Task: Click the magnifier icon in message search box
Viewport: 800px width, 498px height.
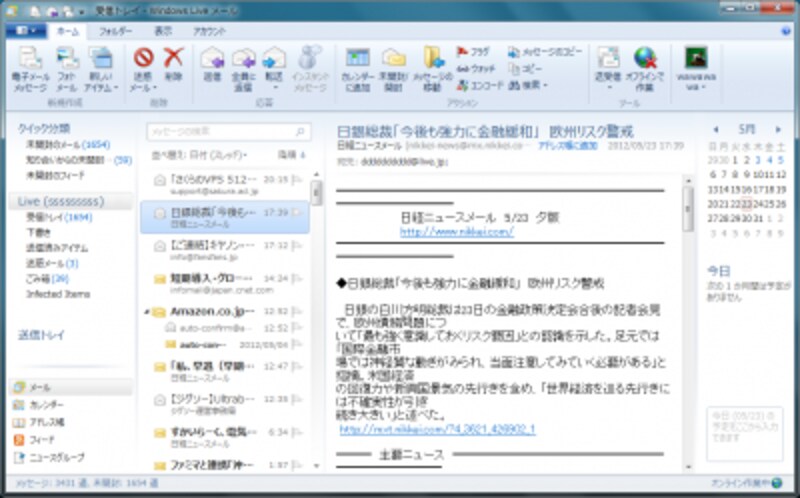Action: tap(301, 132)
